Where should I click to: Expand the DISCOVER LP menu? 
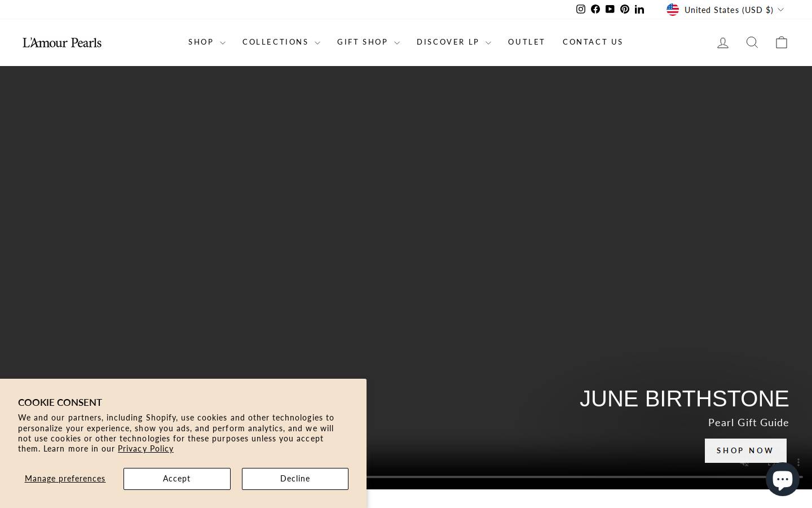[454, 42]
